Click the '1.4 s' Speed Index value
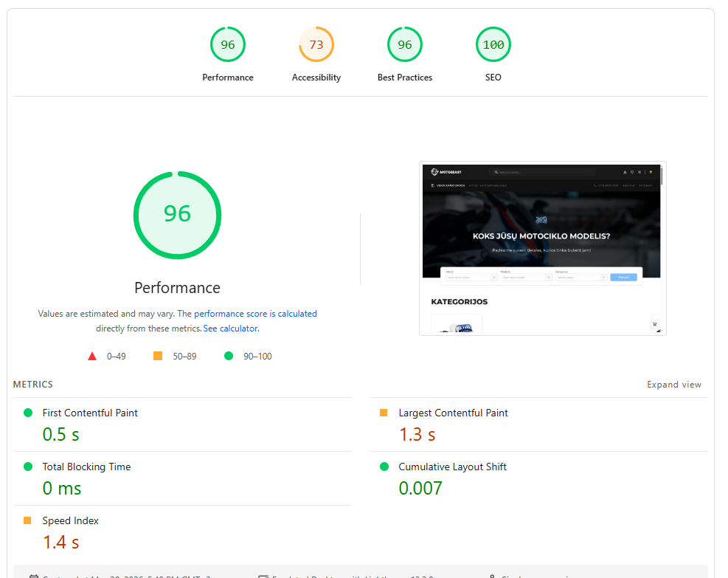This screenshot has width=728, height=578. coord(60,543)
